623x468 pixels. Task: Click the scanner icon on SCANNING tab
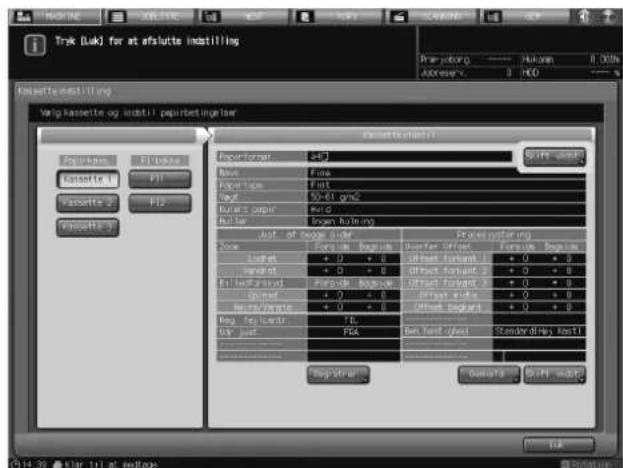399,17
